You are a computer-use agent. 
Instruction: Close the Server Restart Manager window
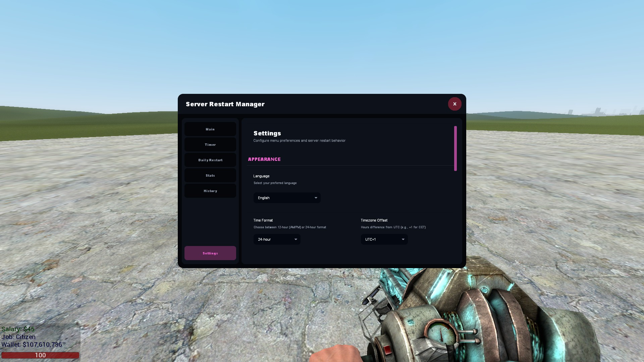click(454, 104)
